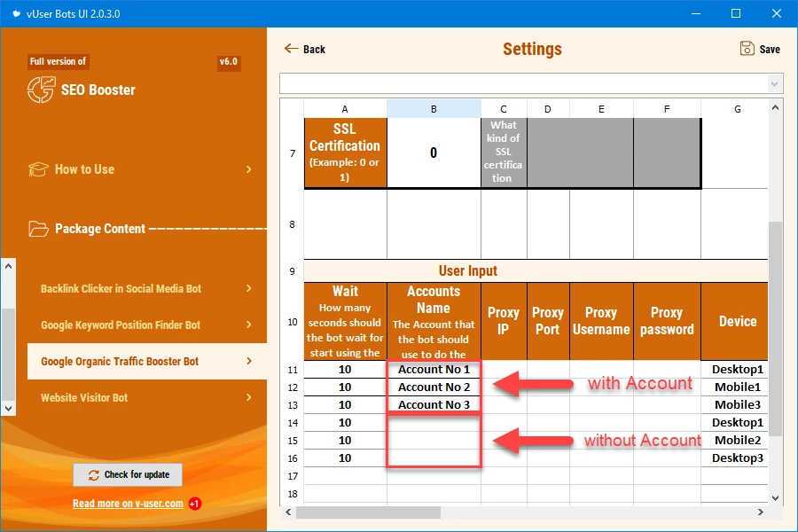Click the refresh icon on Check for update
Image resolution: width=798 pixels, height=532 pixels.
(94, 475)
